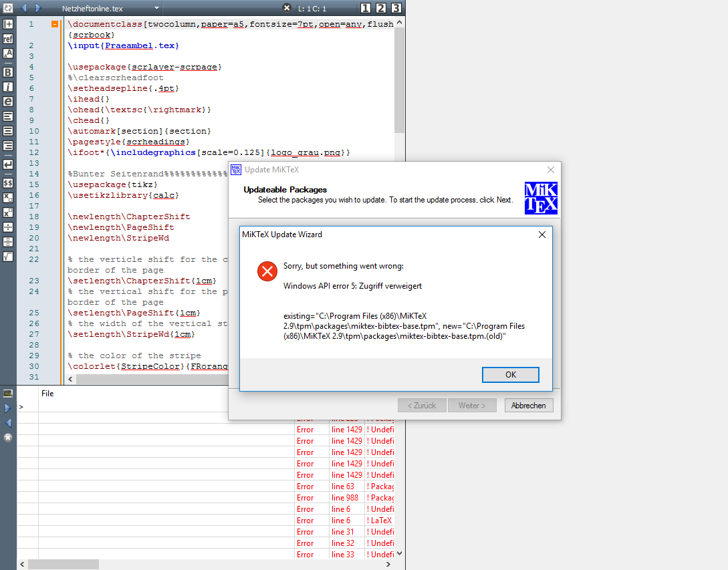Insert a reference with the ref icon

tap(8, 39)
